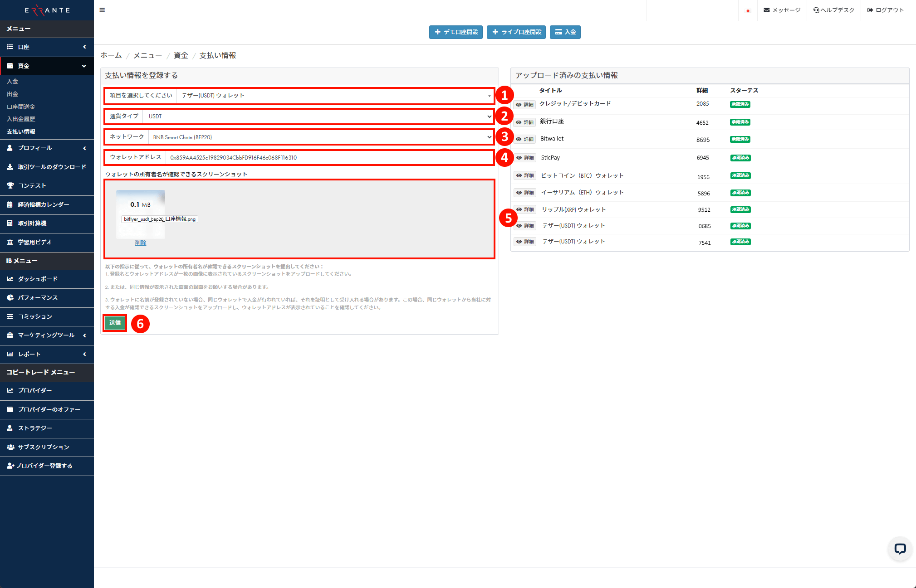Open the hamburger menu icon

click(102, 10)
